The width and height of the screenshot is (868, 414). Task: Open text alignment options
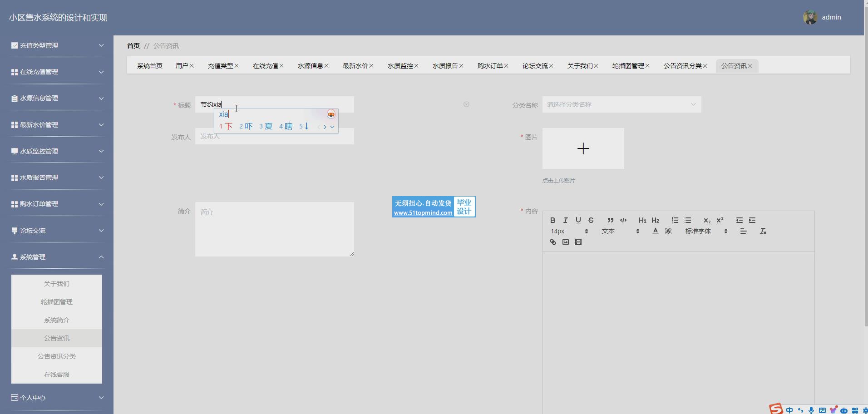coord(743,231)
